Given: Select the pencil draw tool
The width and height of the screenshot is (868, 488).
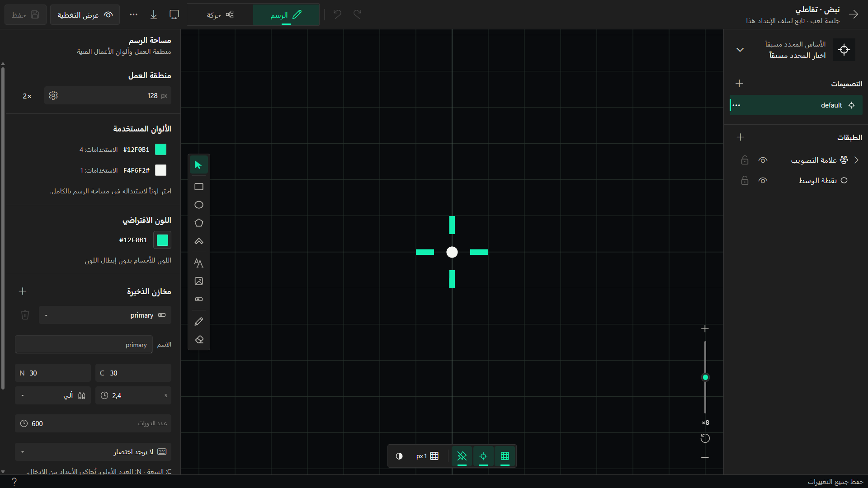Looking at the screenshot, I should tap(198, 321).
